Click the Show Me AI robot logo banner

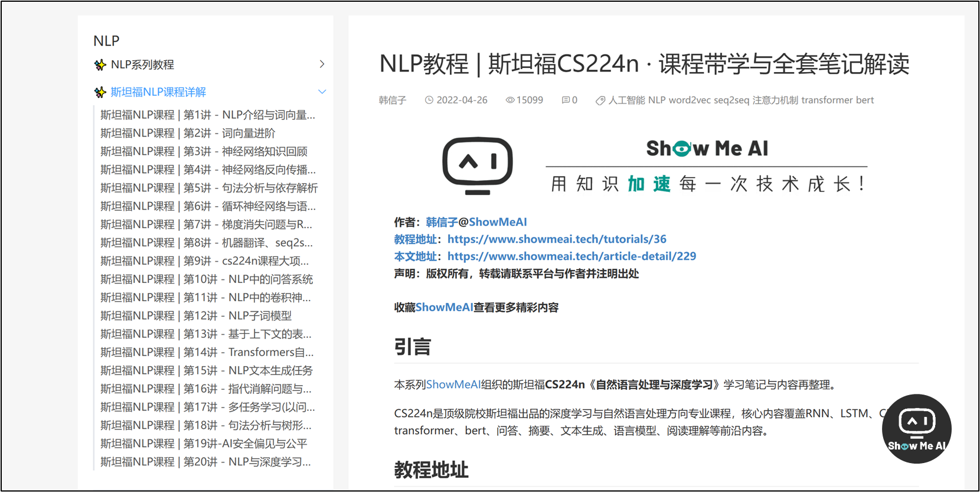[654, 166]
